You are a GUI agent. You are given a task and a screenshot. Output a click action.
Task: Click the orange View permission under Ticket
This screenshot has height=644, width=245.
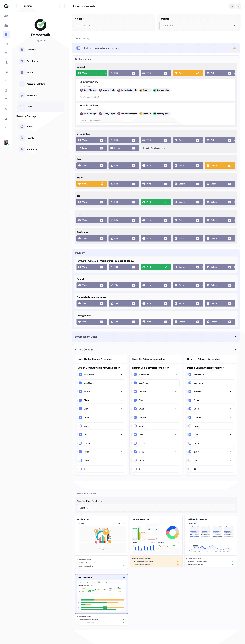(91, 184)
